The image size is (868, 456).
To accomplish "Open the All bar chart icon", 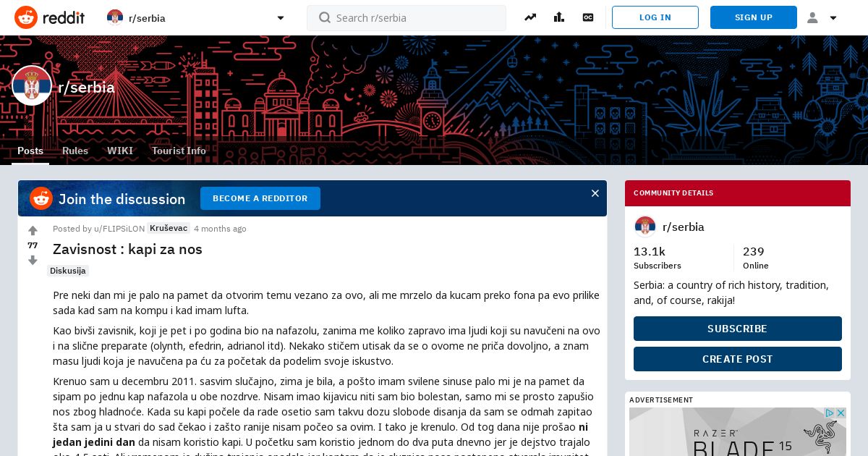I will tap(559, 17).
